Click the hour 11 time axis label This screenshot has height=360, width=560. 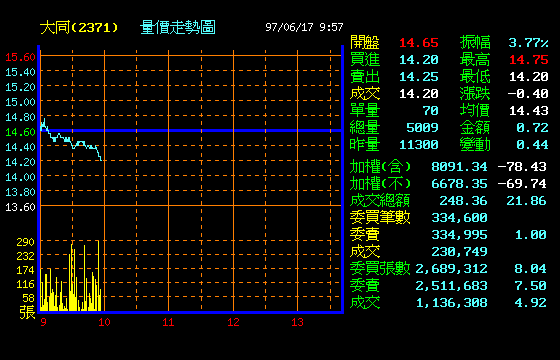168,322
